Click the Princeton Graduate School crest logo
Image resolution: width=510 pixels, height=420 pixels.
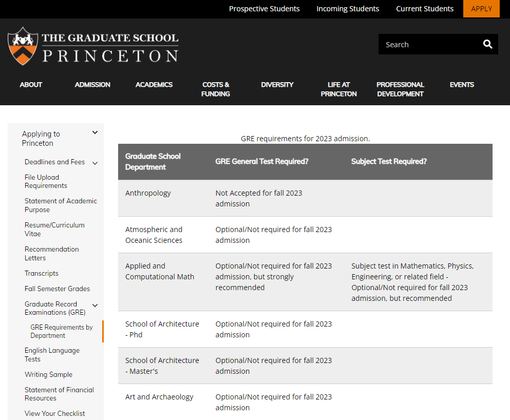(x=23, y=45)
